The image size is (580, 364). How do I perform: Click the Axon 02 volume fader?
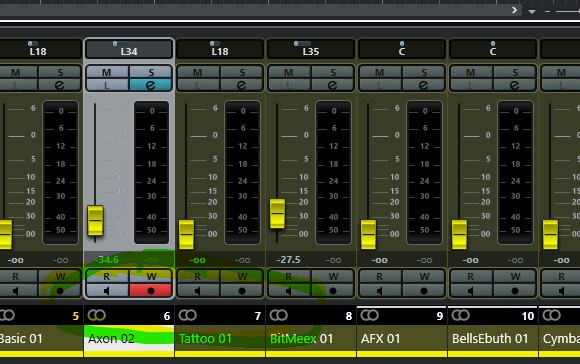[x=95, y=220]
